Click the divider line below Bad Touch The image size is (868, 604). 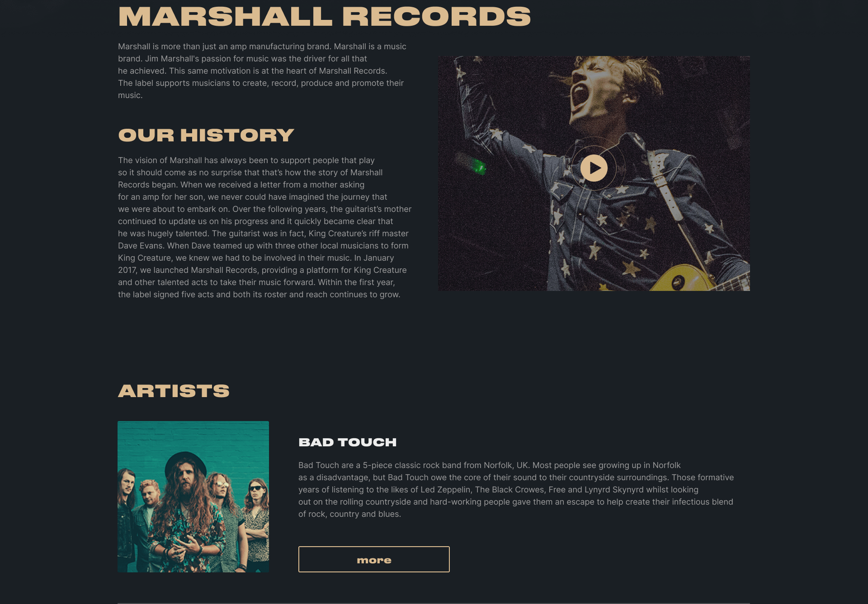434,603
